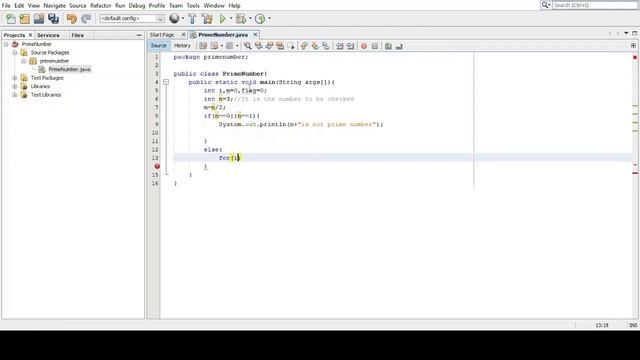Click the Build Project hammer icon
Screen dimensions: 640x360
[x=192, y=19]
